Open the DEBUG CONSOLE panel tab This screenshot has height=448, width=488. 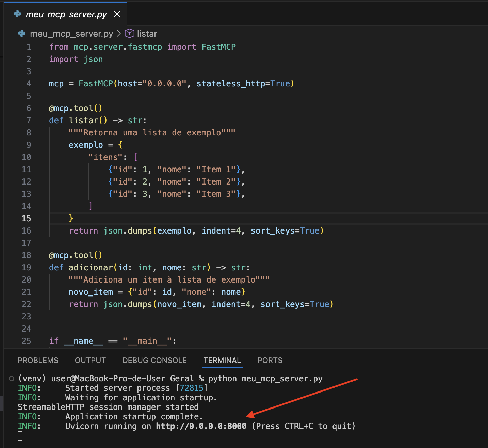[155, 360]
